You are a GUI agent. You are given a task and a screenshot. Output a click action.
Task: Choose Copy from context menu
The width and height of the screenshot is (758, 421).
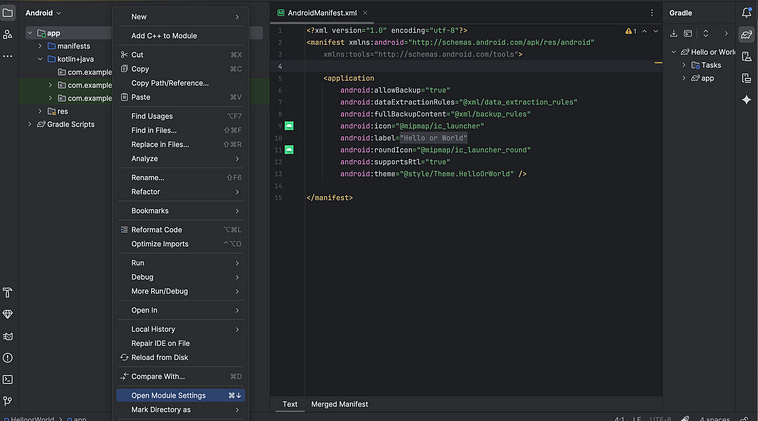point(180,69)
